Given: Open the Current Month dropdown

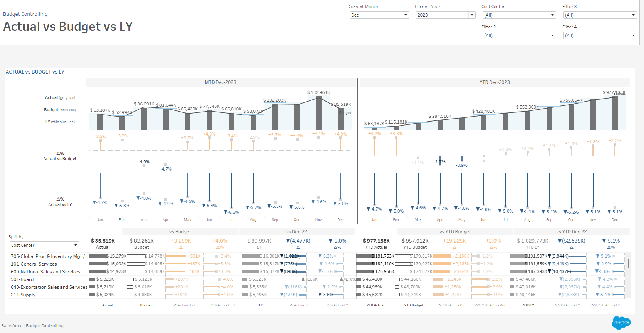Looking at the screenshot, I should tap(379, 15).
